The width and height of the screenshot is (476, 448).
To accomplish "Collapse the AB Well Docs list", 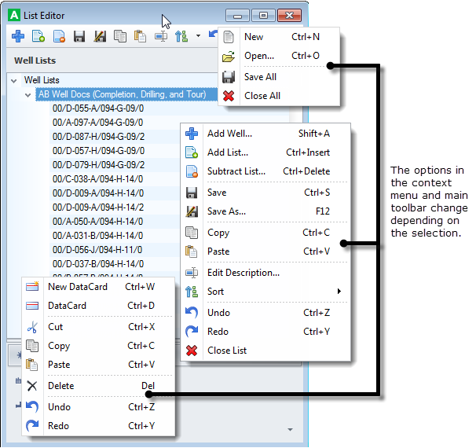I will [x=28, y=94].
